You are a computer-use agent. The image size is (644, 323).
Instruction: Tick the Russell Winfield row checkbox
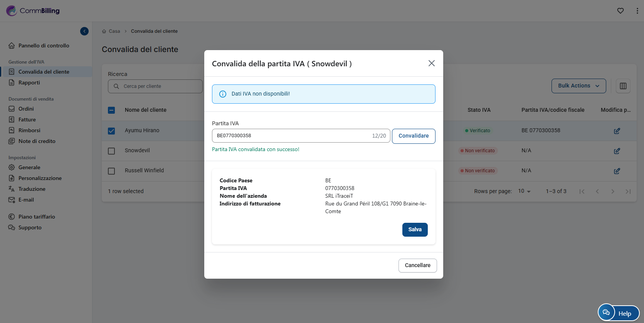(x=111, y=171)
